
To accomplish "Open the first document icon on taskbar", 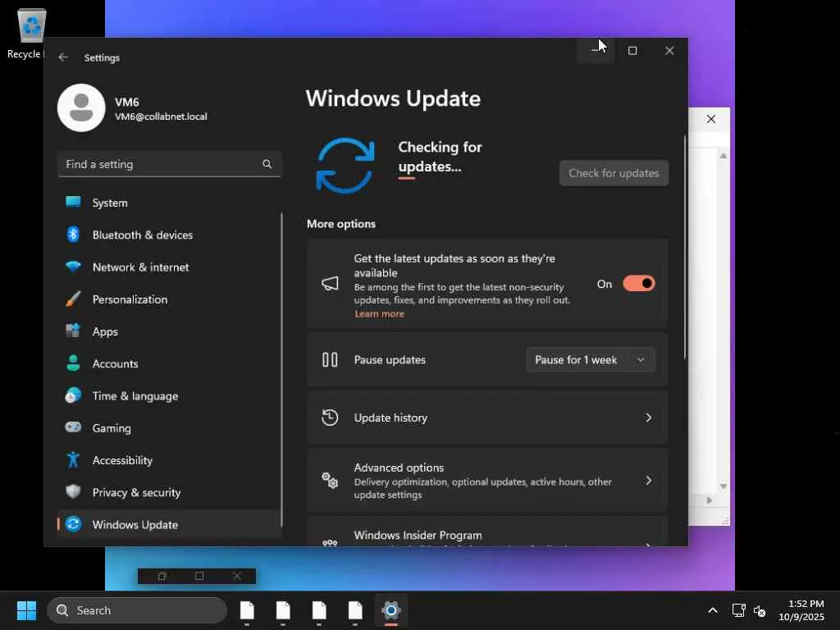I will (x=247, y=610).
